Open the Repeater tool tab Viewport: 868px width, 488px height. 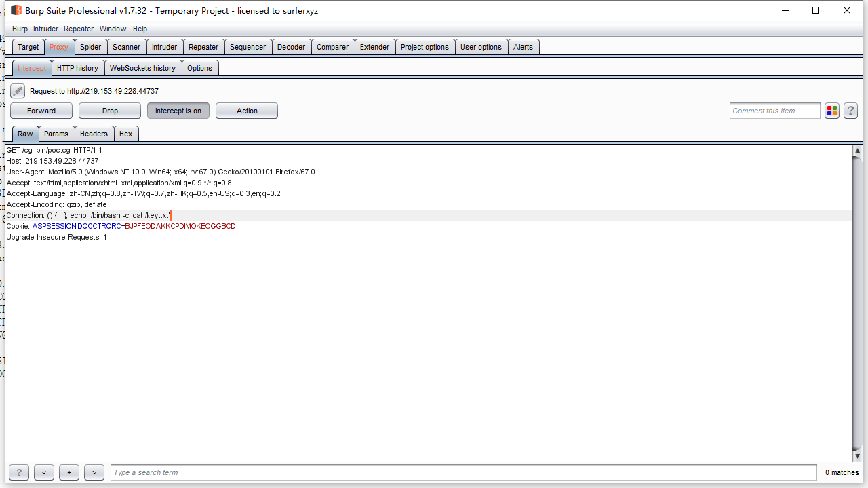[203, 47]
